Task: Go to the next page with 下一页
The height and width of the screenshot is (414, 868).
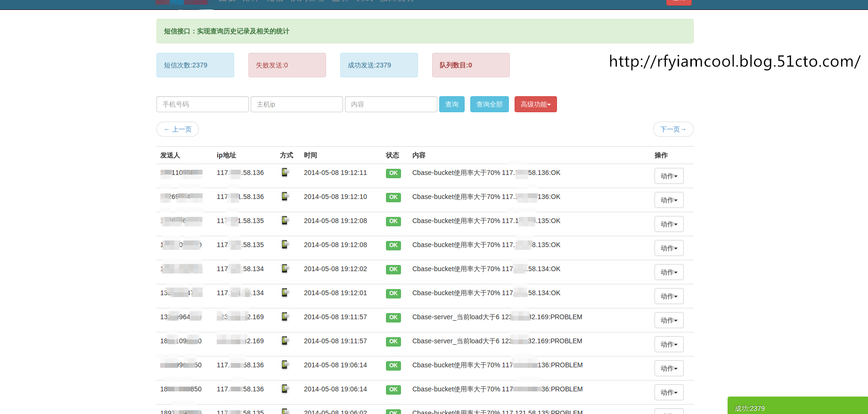Action: (x=673, y=129)
